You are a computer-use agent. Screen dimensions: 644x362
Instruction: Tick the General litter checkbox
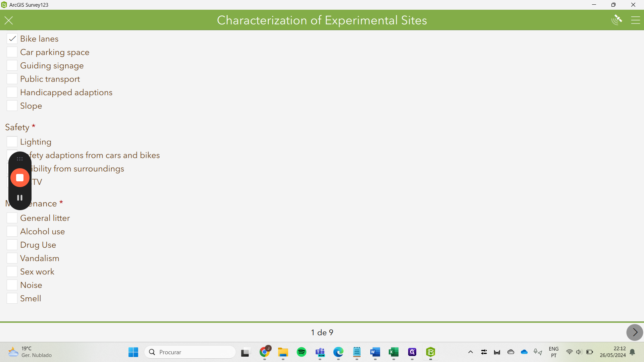click(12, 218)
